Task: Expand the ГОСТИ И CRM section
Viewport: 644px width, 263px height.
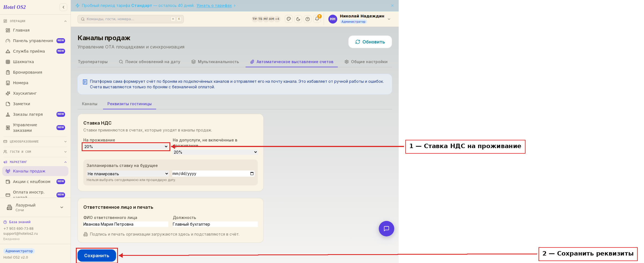Action: (x=35, y=152)
